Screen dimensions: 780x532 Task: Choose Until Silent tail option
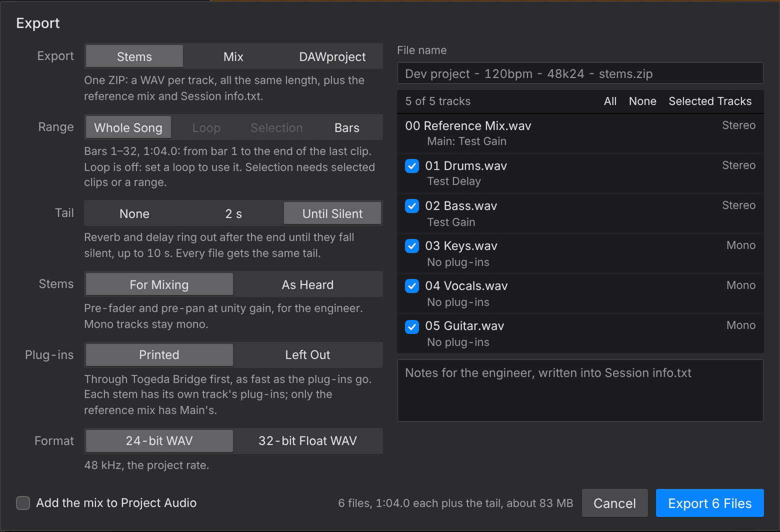(x=332, y=213)
